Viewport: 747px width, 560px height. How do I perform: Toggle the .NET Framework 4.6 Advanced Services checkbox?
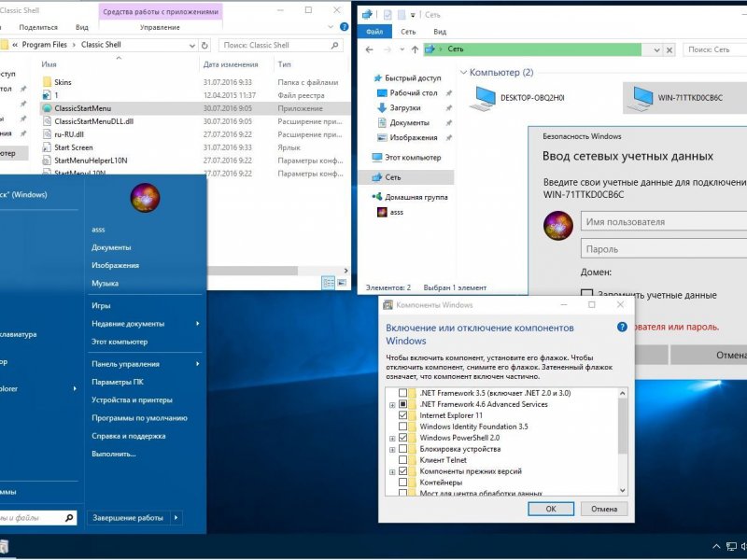pos(402,404)
